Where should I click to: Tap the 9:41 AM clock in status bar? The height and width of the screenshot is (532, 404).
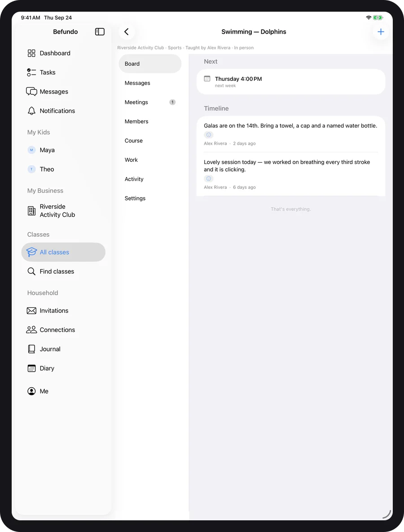[x=31, y=18]
